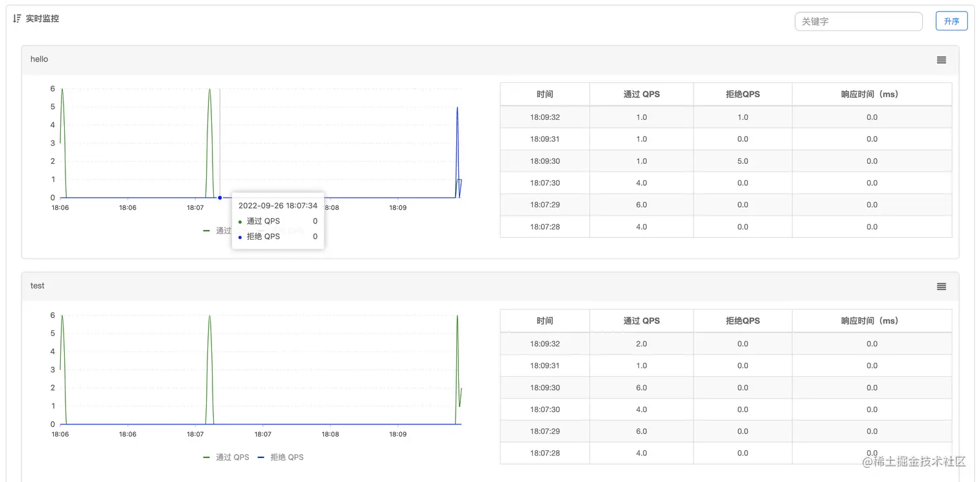The image size is (980, 482).
Task: Click 拒绝QPS header in hello table
Action: click(743, 94)
